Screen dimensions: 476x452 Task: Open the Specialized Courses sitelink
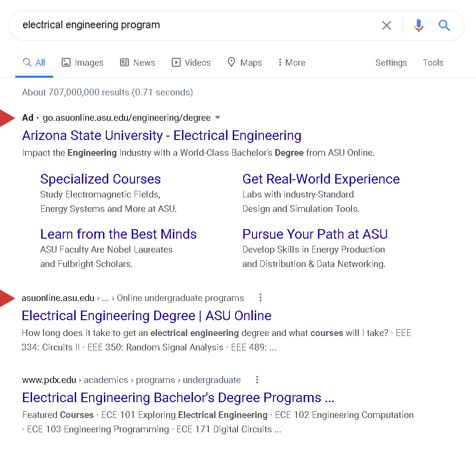pyautogui.click(x=101, y=179)
